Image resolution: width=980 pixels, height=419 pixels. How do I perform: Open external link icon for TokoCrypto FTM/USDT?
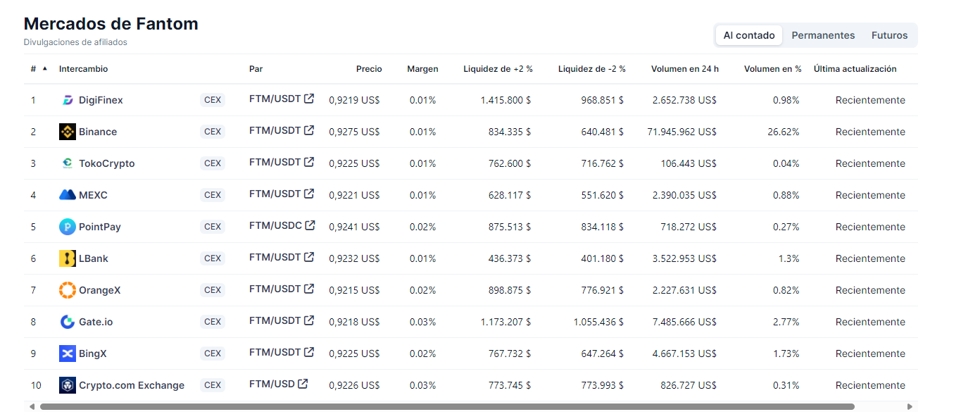[x=309, y=162]
